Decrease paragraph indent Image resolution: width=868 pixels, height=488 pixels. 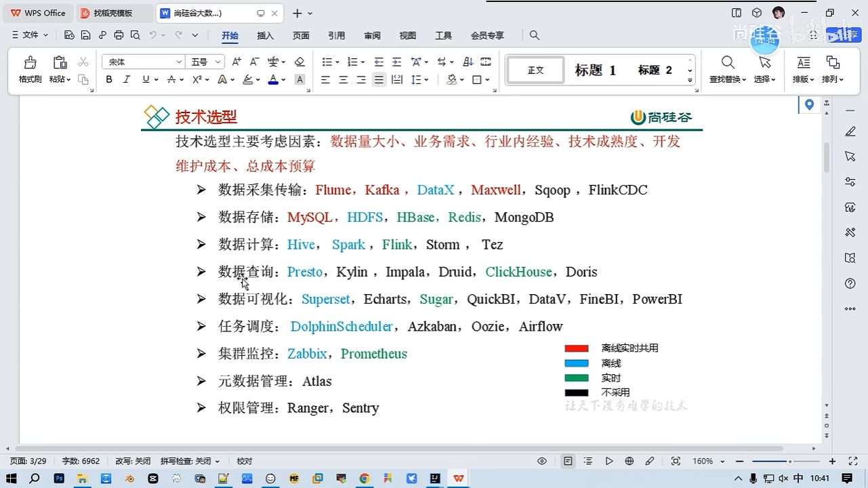379,62
